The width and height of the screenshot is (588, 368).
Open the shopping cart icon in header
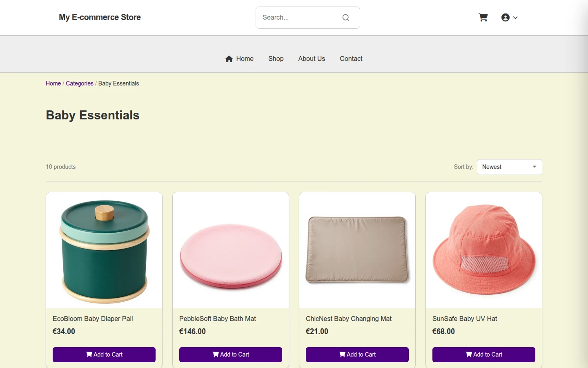[483, 18]
